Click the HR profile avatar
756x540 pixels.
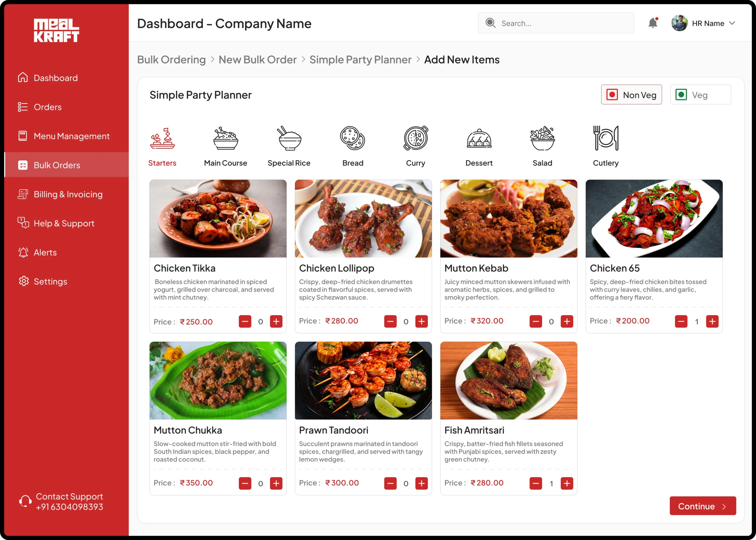pyautogui.click(x=679, y=23)
